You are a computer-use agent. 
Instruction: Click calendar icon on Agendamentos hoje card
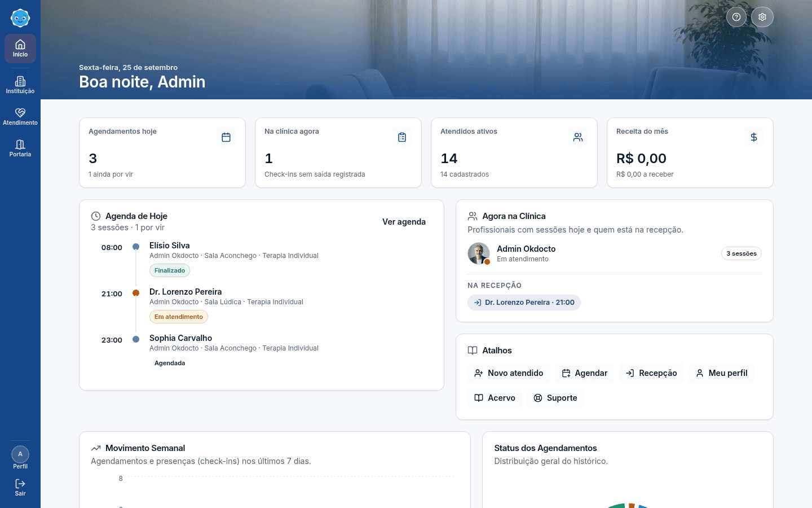click(226, 137)
